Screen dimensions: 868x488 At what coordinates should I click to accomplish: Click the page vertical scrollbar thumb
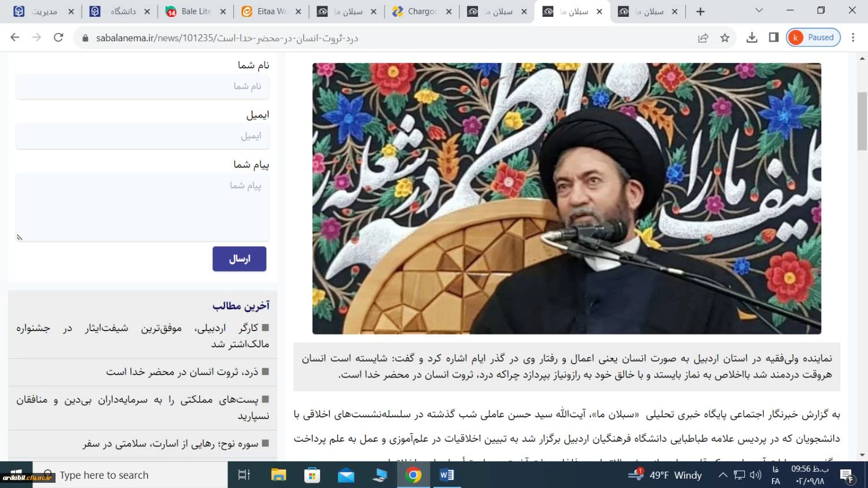(862, 121)
